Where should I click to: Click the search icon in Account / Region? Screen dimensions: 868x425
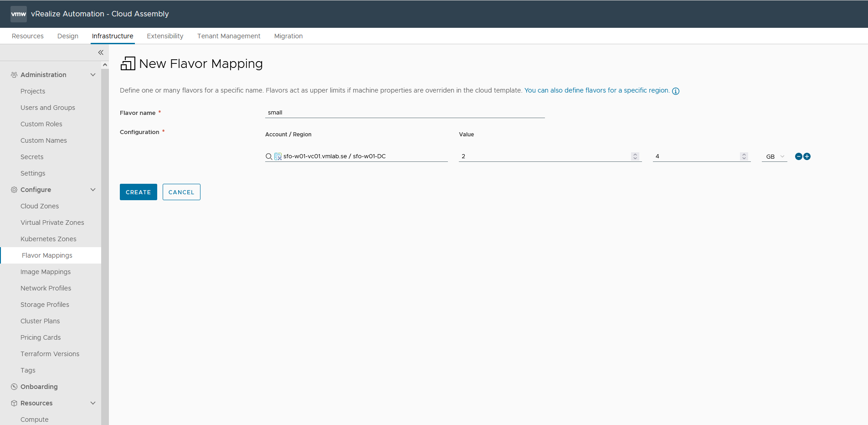click(x=269, y=156)
